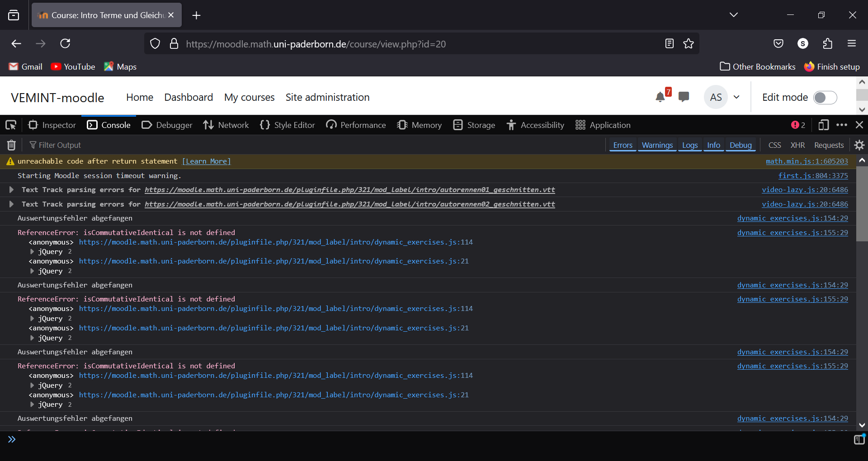Open My courses page
Screen dimensions: 868x461
[x=249, y=97]
